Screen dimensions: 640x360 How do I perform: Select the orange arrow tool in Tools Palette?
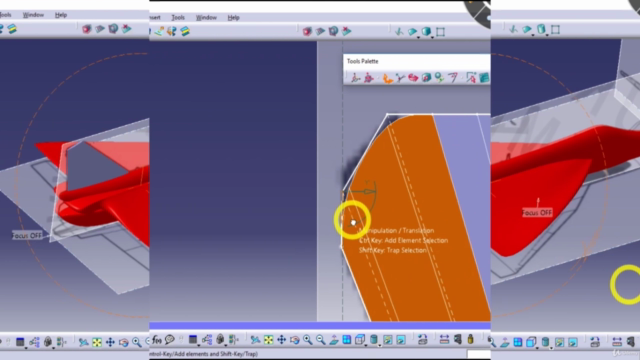click(387, 78)
